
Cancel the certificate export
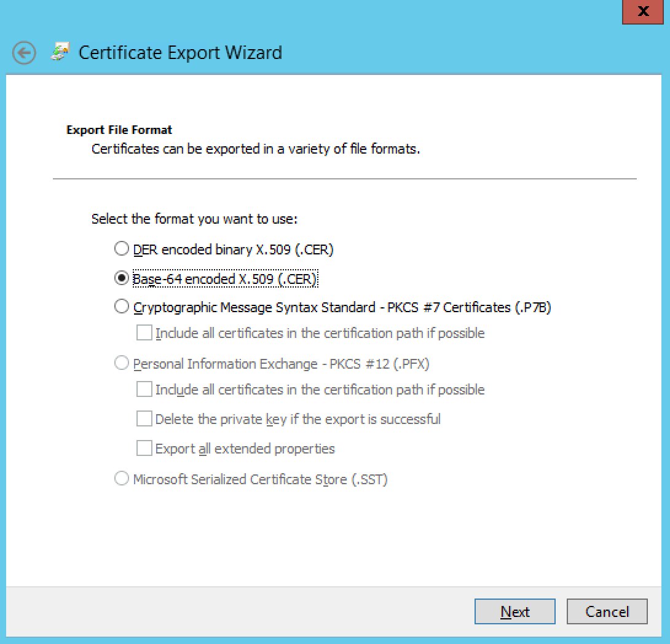point(607,611)
